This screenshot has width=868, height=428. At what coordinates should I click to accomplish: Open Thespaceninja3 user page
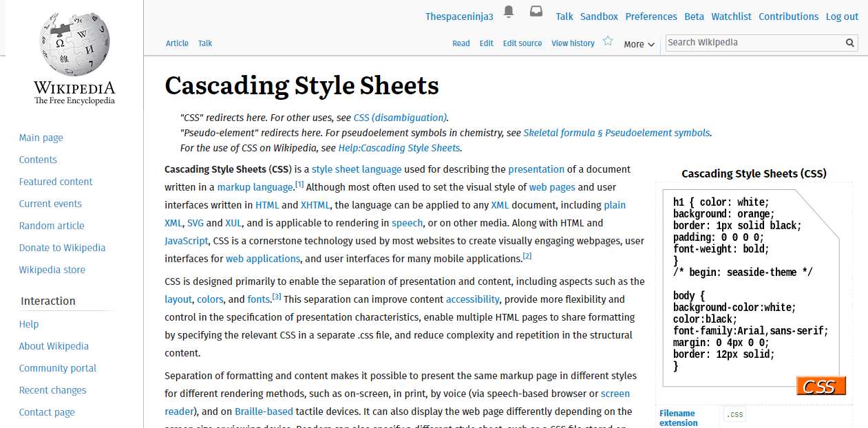(x=459, y=17)
